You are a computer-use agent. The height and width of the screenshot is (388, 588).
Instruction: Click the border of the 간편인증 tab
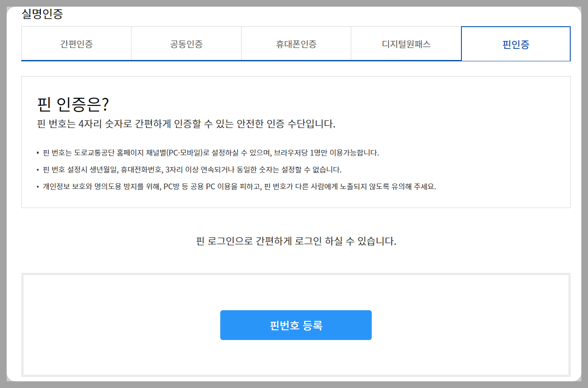click(76, 27)
